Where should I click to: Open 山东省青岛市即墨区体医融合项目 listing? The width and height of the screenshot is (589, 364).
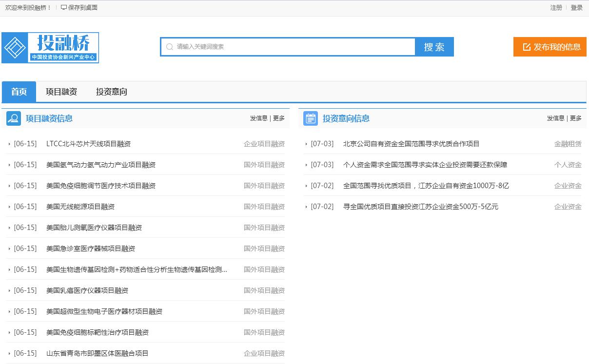(98, 353)
